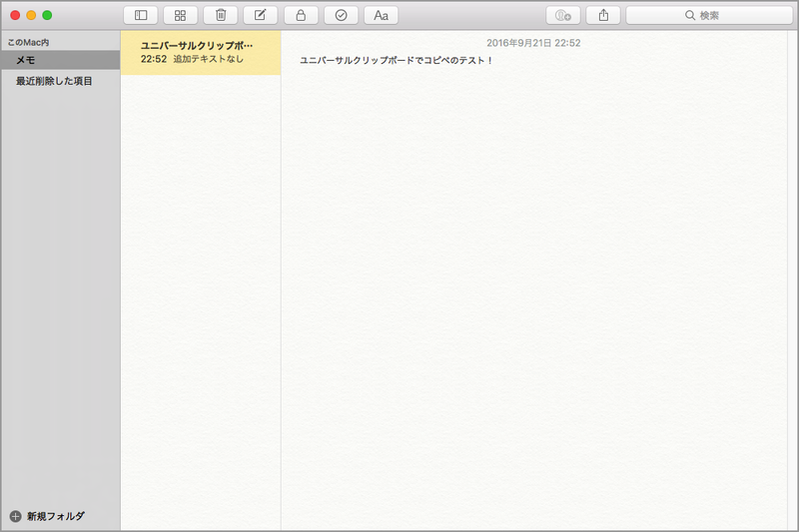Lock the note with padlock icon

coord(301,15)
